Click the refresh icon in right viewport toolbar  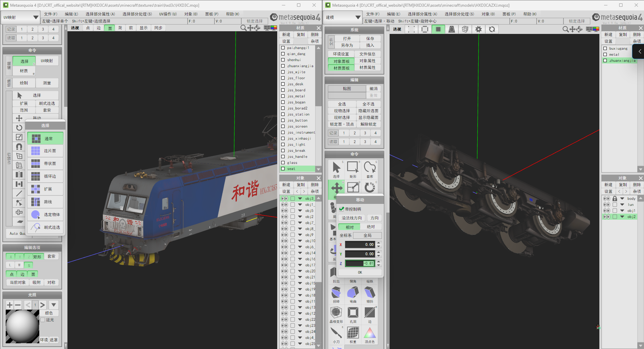492,29
